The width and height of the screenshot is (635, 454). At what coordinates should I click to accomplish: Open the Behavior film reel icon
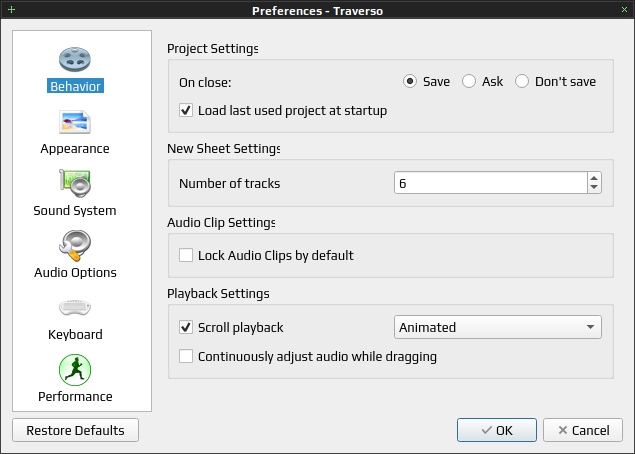pos(75,60)
